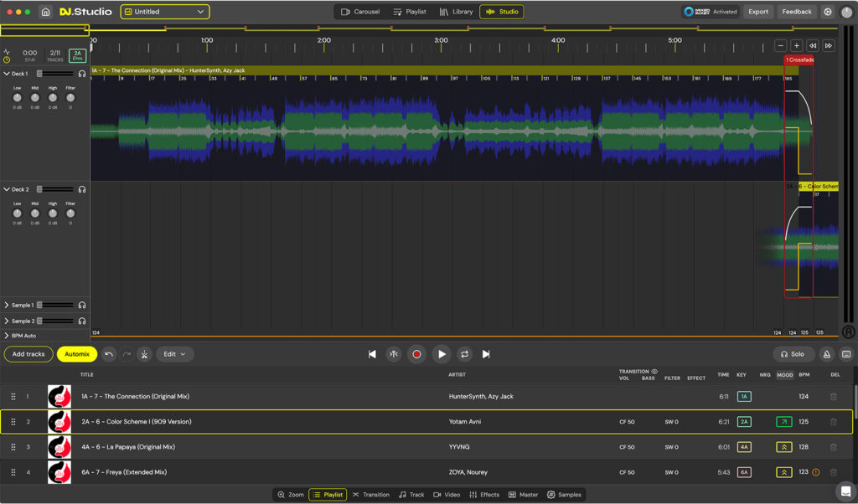Image resolution: width=858 pixels, height=504 pixels.
Task: Skip to previous track
Action: (372, 354)
